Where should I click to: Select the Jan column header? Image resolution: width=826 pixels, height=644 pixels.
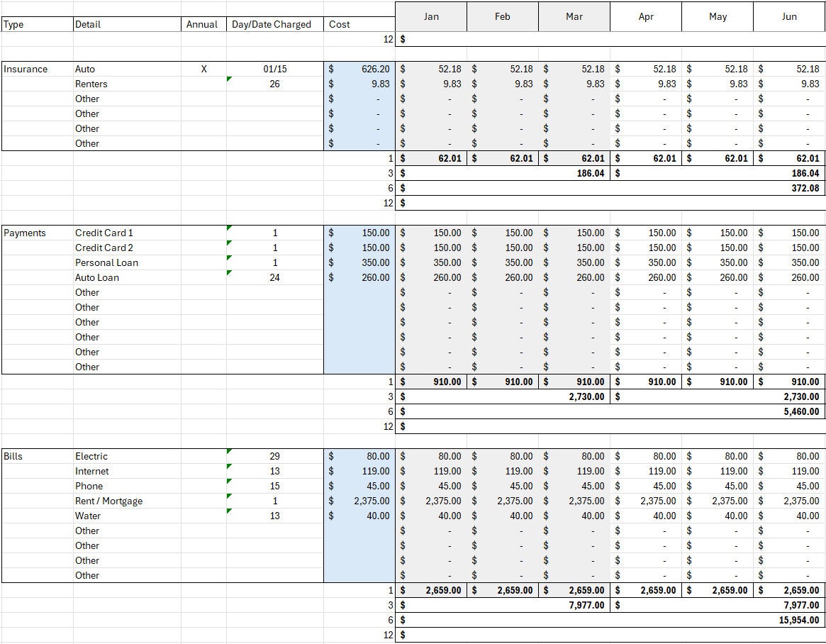coord(431,16)
